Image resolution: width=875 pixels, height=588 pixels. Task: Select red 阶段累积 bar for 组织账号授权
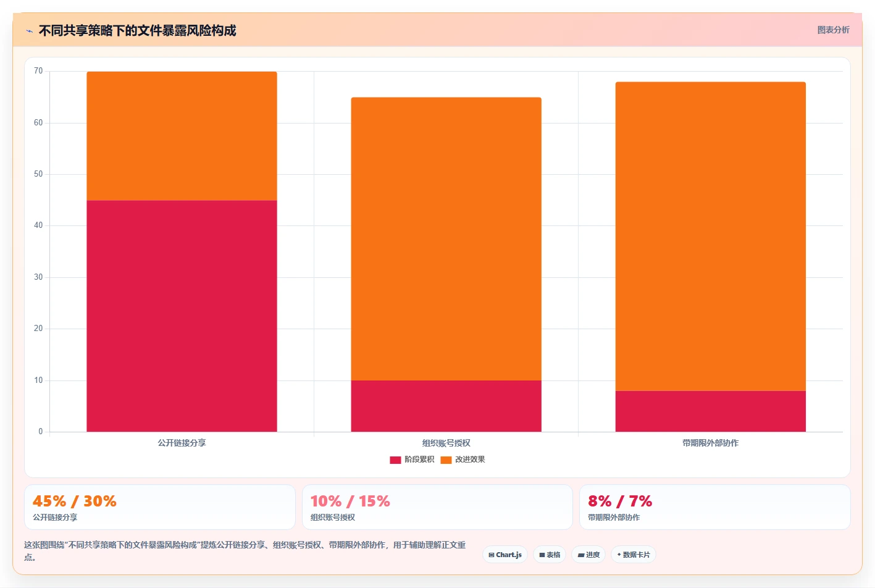click(446, 406)
